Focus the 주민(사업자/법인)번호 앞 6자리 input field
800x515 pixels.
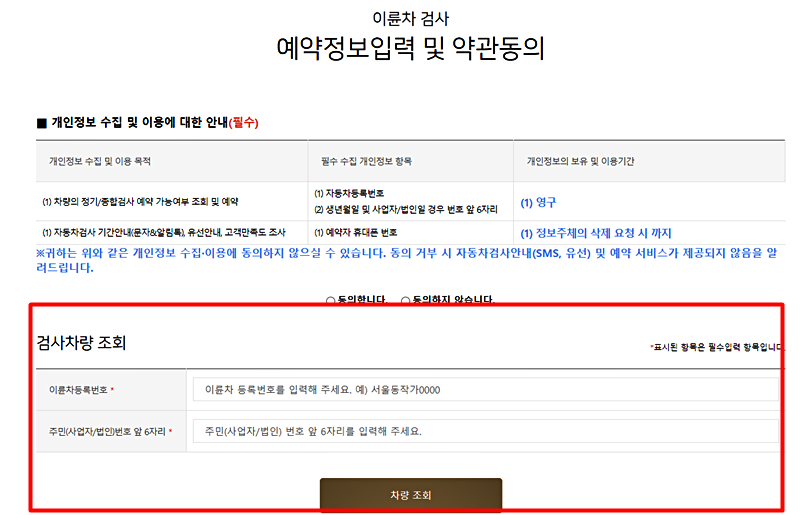click(x=486, y=431)
